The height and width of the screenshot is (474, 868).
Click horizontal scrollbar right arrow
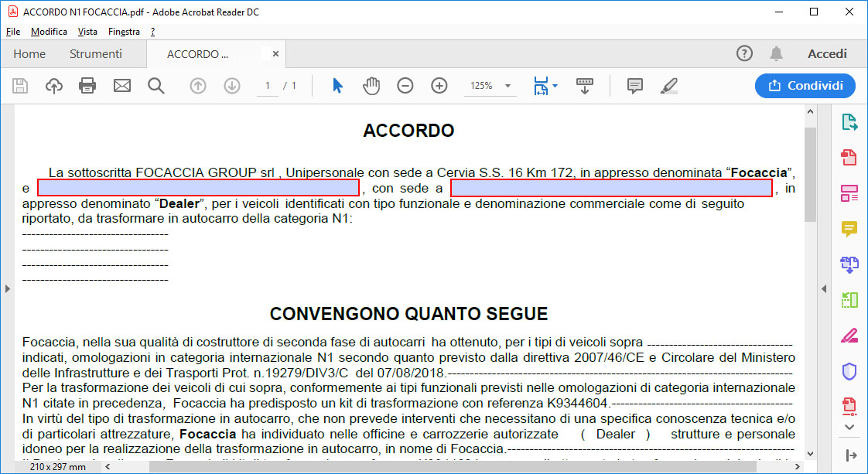pyautogui.click(x=797, y=467)
